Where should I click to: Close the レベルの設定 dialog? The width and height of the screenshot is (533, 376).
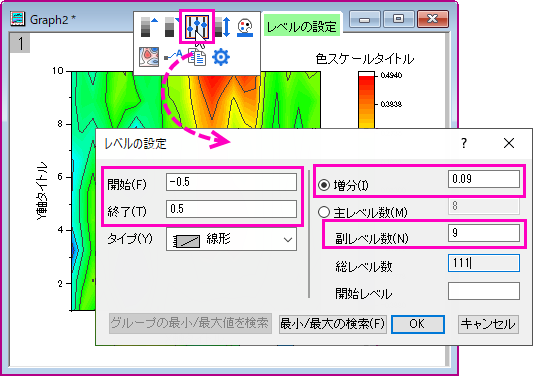pos(509,143)
